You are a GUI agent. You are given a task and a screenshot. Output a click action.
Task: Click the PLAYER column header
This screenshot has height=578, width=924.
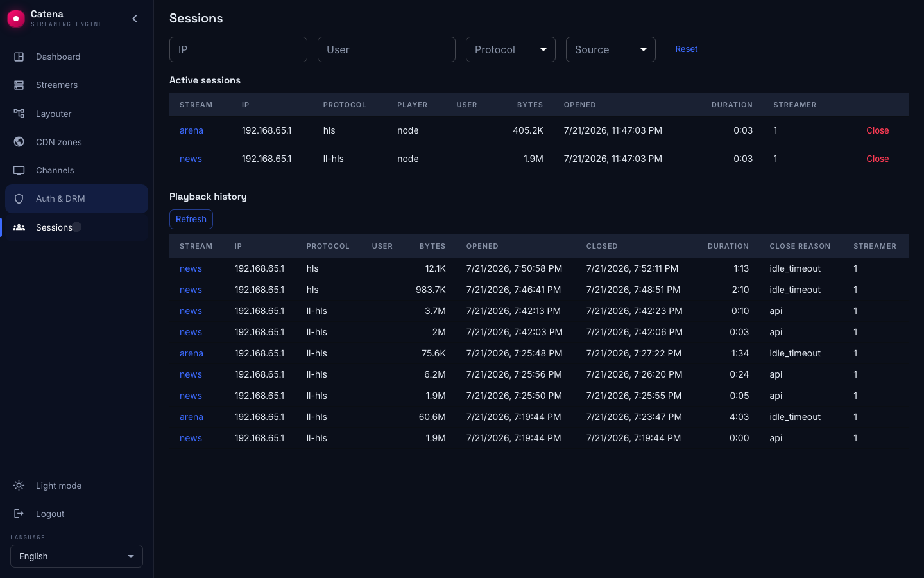(412, 105)
